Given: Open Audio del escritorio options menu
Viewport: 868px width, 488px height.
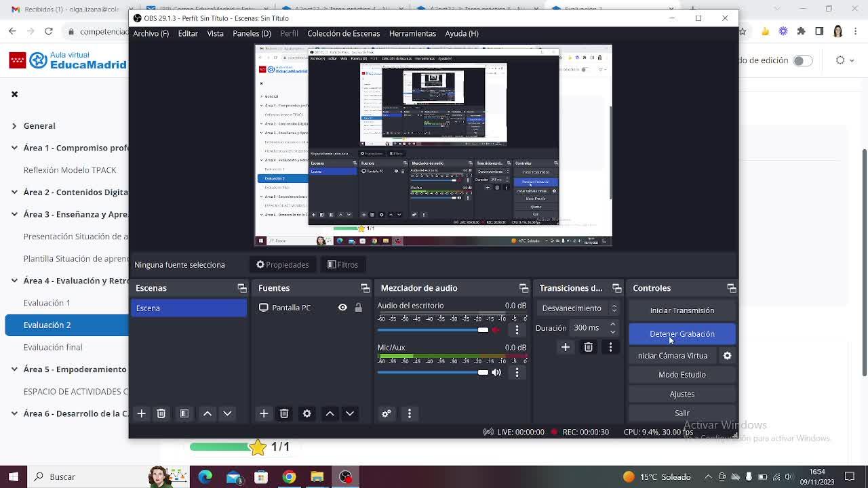Looking at the screenshot, I should pyautogui.click(x=517, y=330).
